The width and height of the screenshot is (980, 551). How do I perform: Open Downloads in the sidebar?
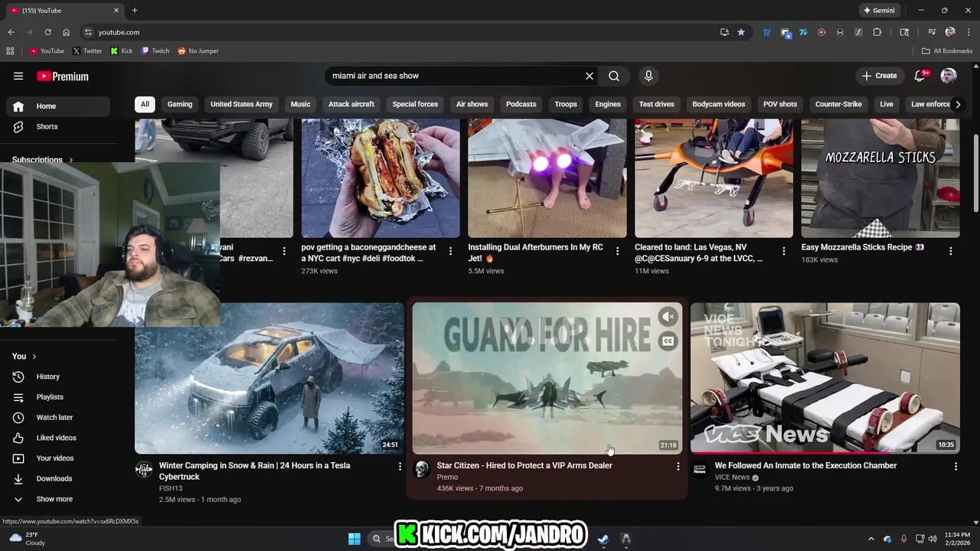point(58,478)
